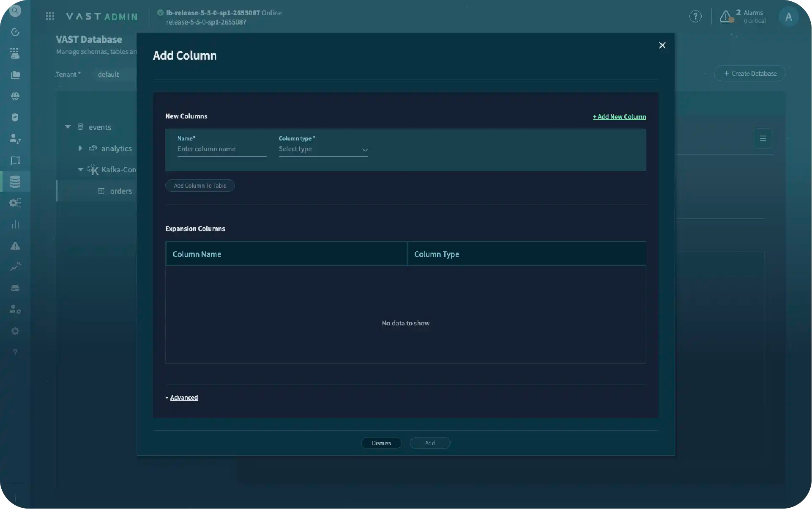This screenshot has width=812, height=509.
Task: Open the polygon frame icon in the sidebar
Action: [15, 160]
